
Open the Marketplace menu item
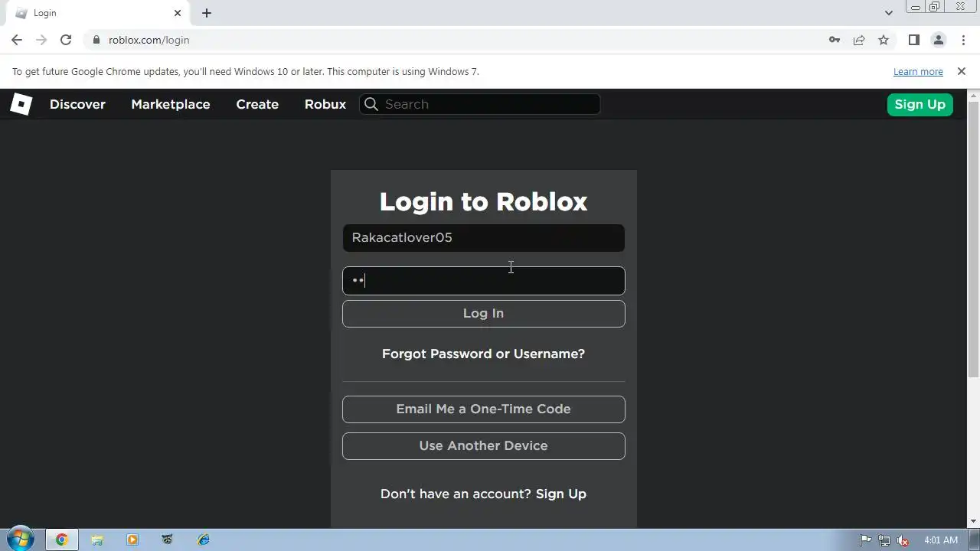coord(171,104)
